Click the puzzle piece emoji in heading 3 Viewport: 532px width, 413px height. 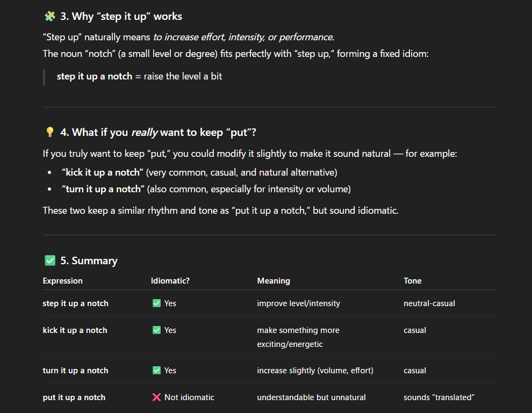tap(49, 17)
